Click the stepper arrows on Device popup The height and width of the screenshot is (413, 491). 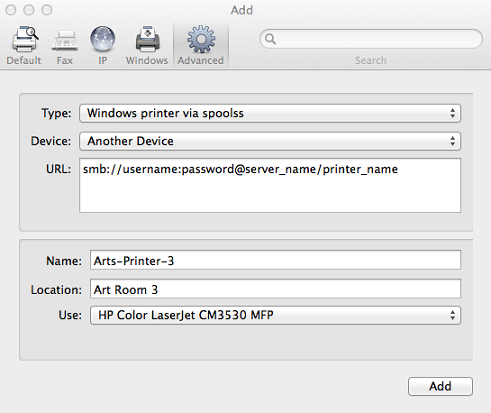pyautogui.click(x=452, y=141)
